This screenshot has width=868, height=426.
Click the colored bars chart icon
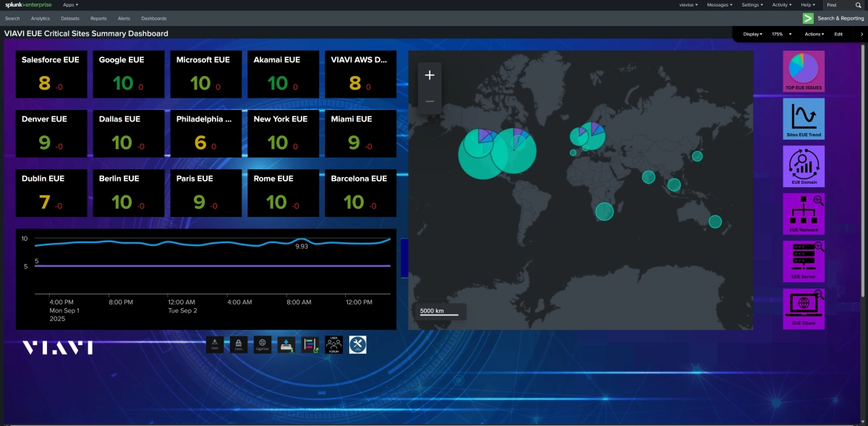310,345
